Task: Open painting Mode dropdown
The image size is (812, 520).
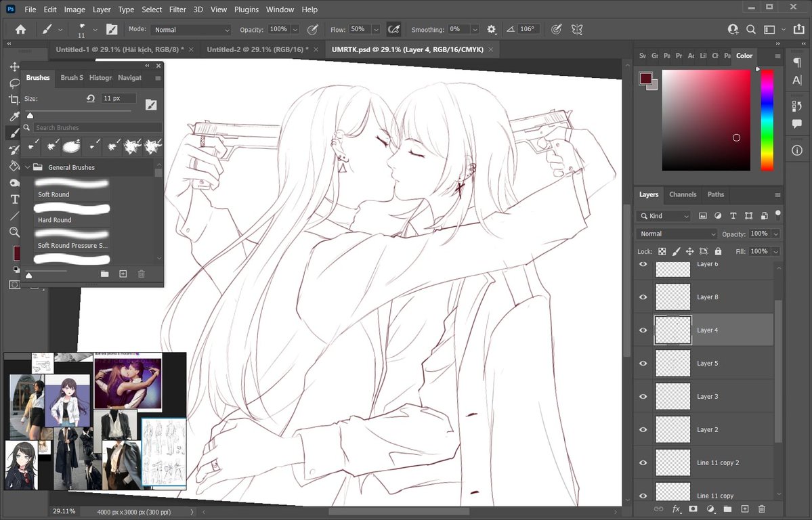Action: coord(190,30)
